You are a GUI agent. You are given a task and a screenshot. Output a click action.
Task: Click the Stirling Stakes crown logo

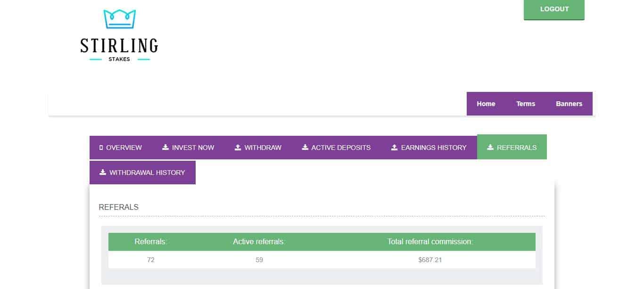click(x=119, y=36)
